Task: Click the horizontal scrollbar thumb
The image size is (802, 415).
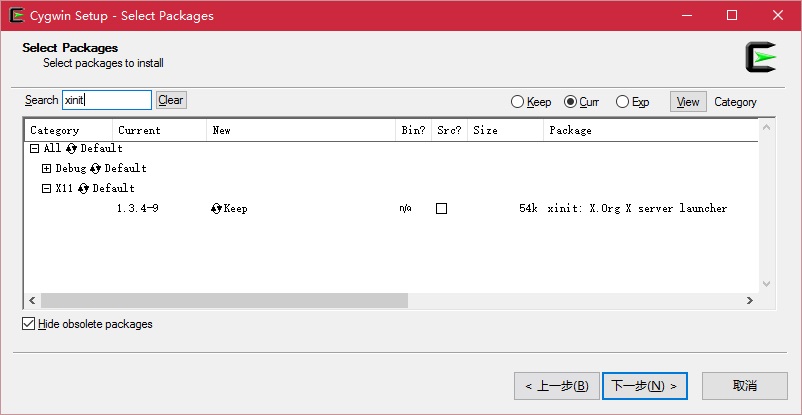Action: click(225, 300)
